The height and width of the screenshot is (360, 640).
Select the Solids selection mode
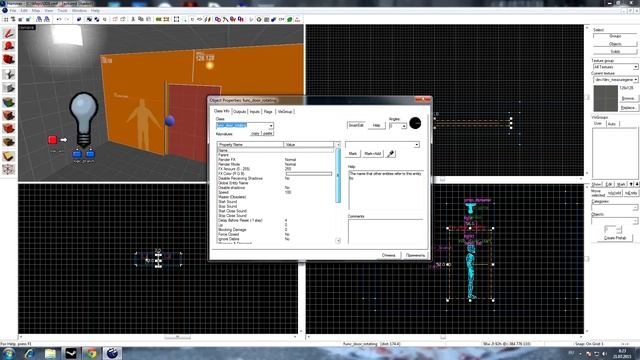pos(615,51)
